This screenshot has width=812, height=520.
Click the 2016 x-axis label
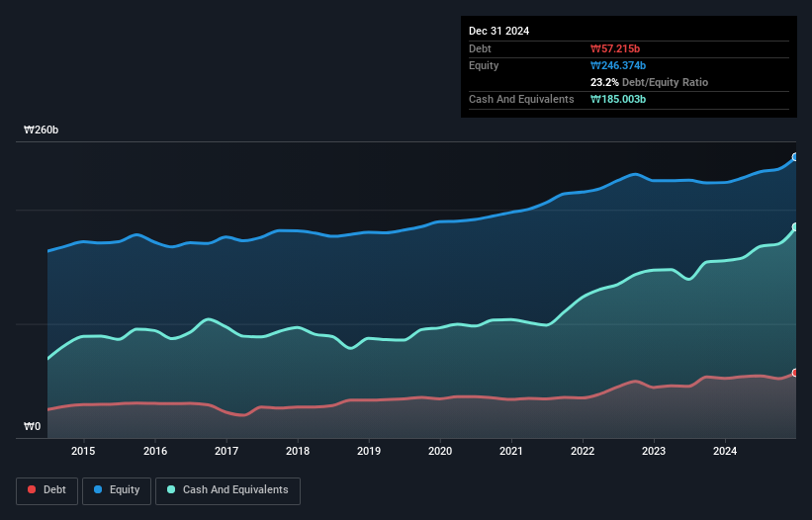point(155,451)
